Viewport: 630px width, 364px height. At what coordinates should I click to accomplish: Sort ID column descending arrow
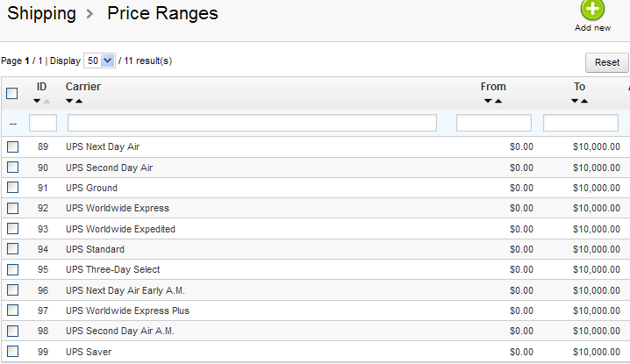[37, 101]
